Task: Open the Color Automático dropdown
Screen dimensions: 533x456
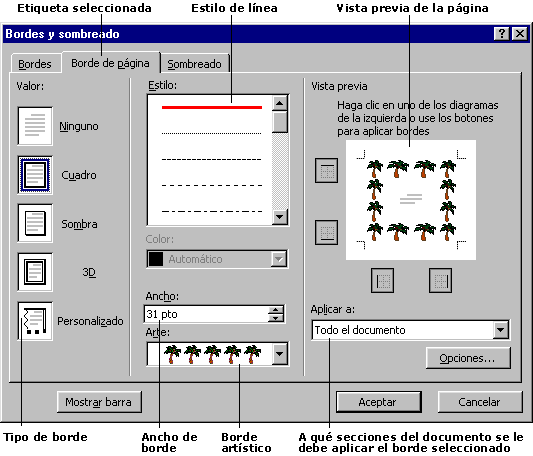Action: coord(279,259)
